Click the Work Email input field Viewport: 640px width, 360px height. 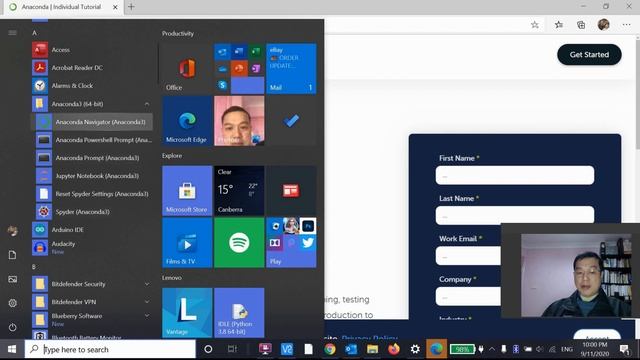(468, 256)
